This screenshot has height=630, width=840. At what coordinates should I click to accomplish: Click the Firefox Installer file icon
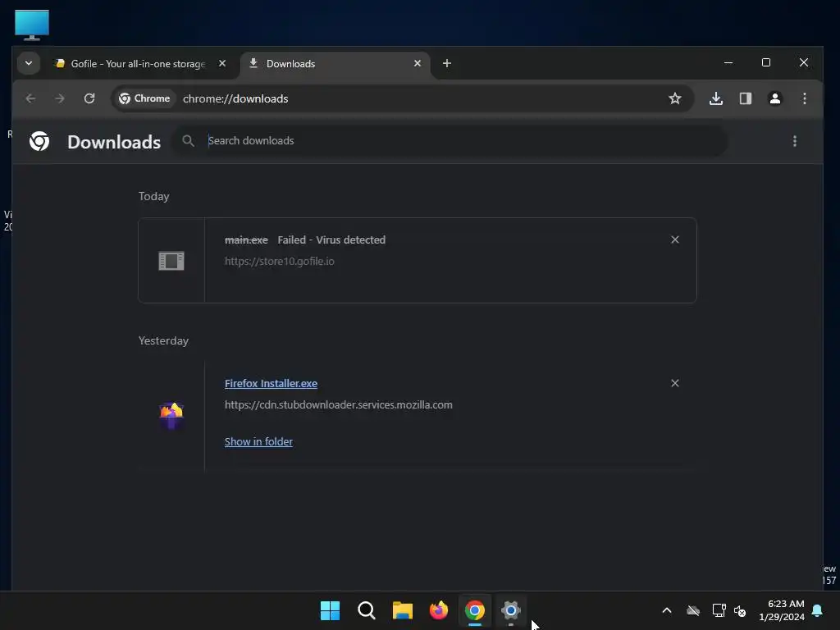[x=171, y=415]
